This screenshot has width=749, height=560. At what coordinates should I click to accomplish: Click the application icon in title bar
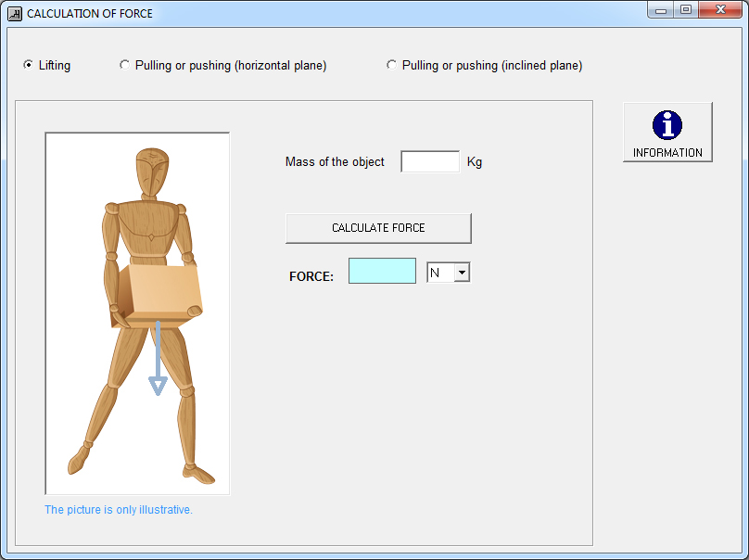(x=15, y=13)
